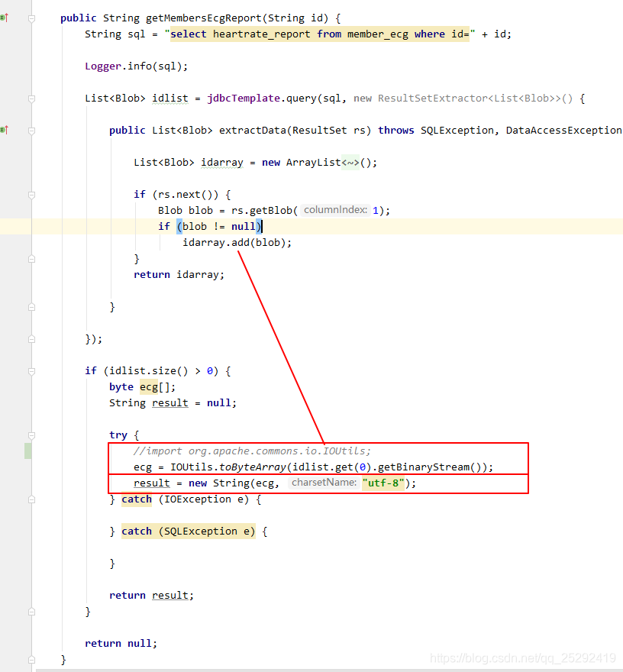Click the idarray.add(blob); statement
The height and width of the screenshot is (672, 623).
(x=237, y=243)
